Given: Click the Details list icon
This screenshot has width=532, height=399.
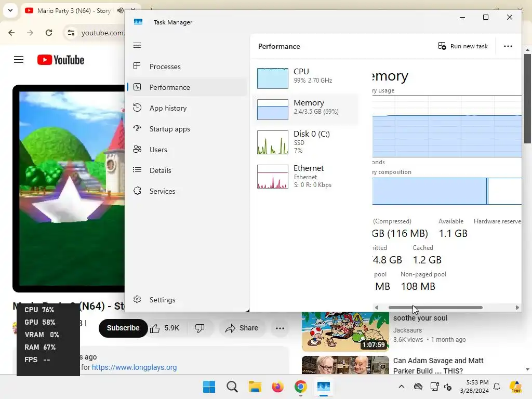Looking at the screenshot, I should [x=137, y=170].
